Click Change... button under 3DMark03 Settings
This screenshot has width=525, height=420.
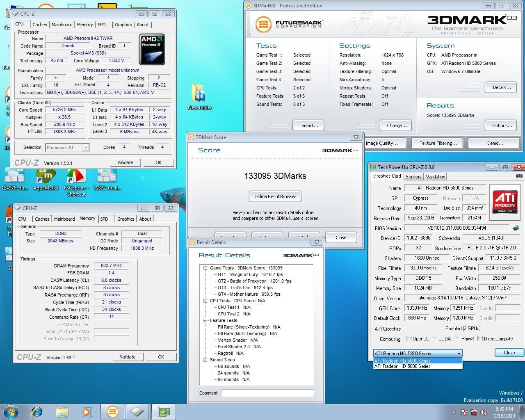[x=396, y=126]
